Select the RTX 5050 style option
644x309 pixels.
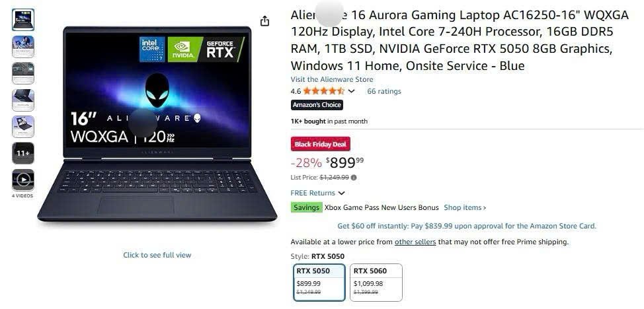[x=319, y=283]
